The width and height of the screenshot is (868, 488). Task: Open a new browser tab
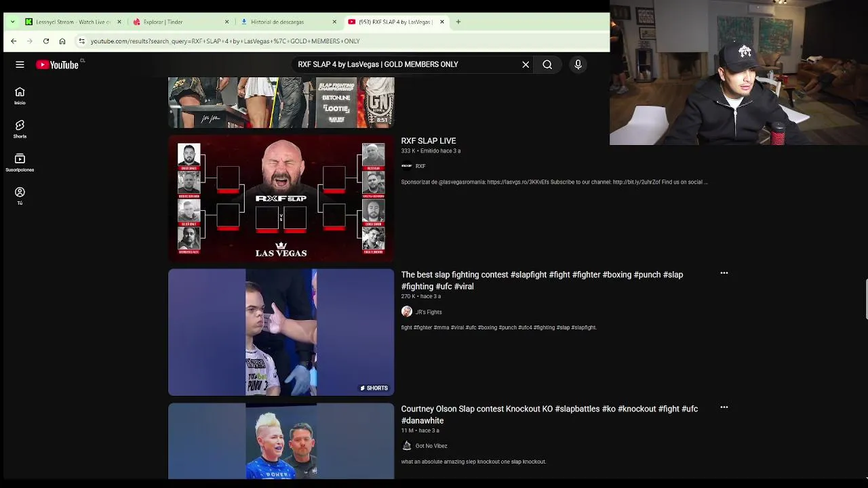click(x=458, y=22)
